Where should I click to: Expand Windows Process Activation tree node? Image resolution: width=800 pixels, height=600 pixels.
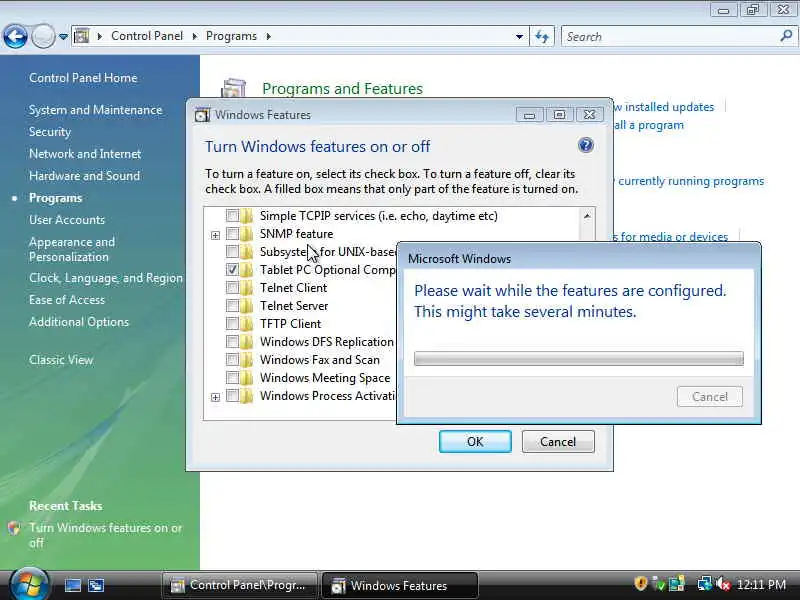tap(215, 397)
